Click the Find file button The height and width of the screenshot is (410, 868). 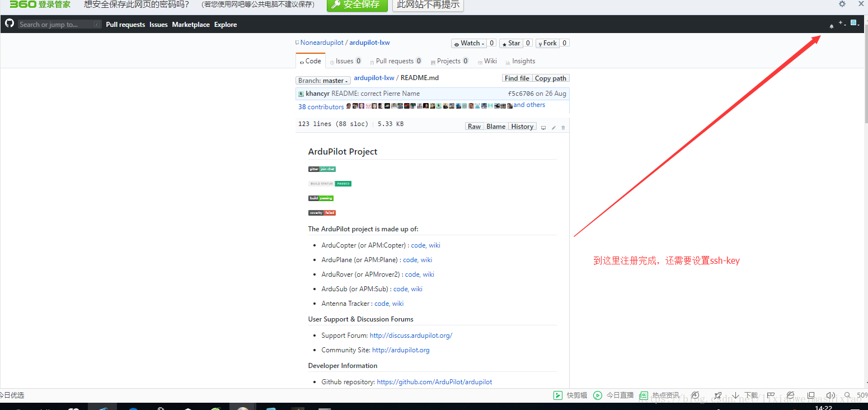coord(517,78)
